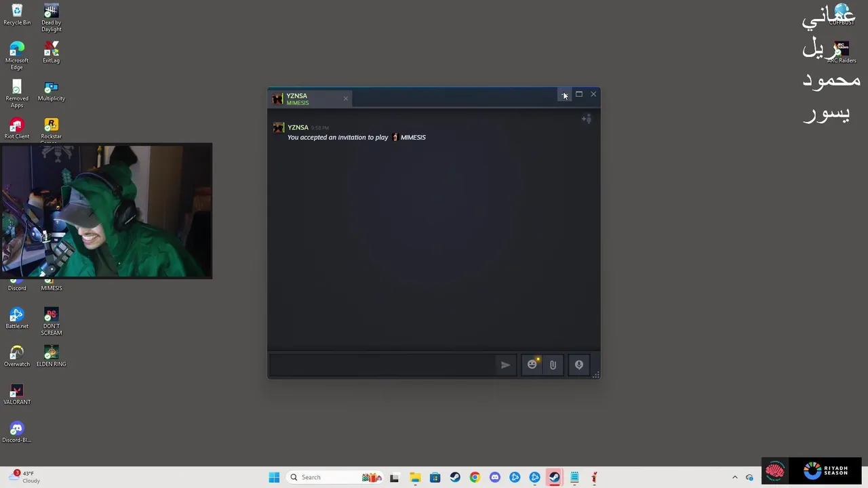The image size is (868, 488).
Task: Select the ExitLag desktop shortcut
Action: 51,53
